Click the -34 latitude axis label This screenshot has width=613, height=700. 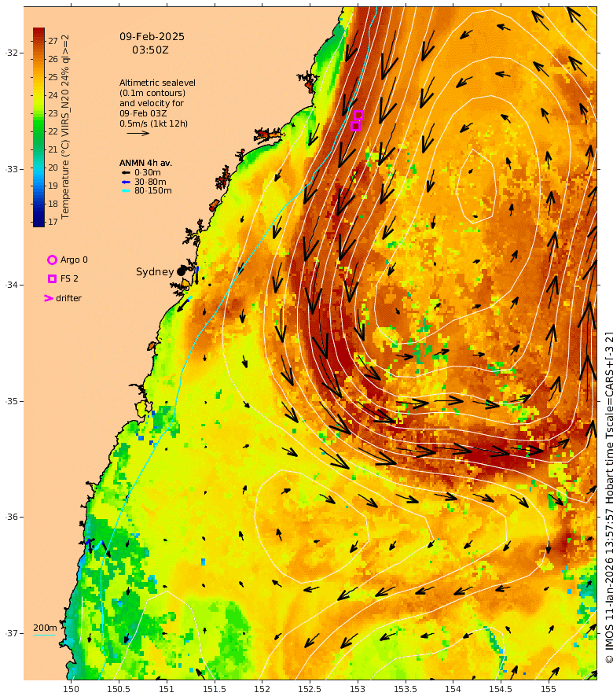point(12,285)
